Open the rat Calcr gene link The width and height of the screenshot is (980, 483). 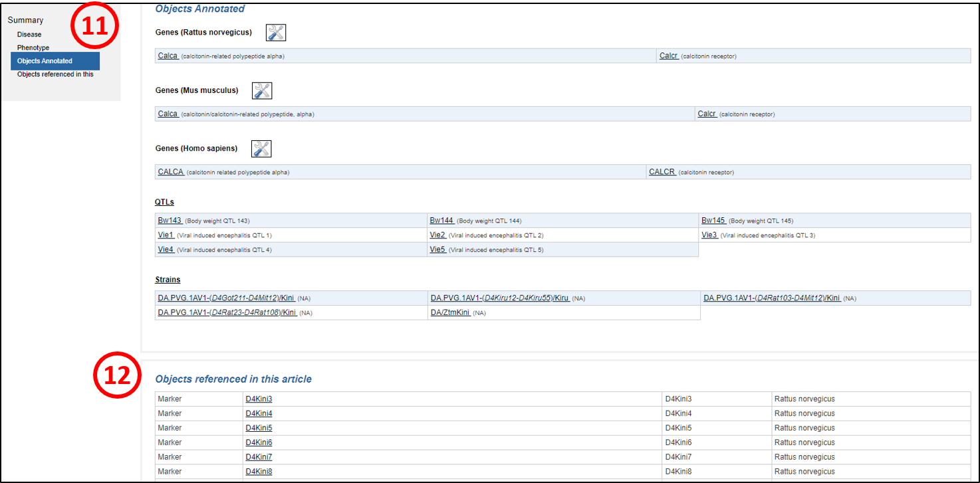tap(668, 56)
